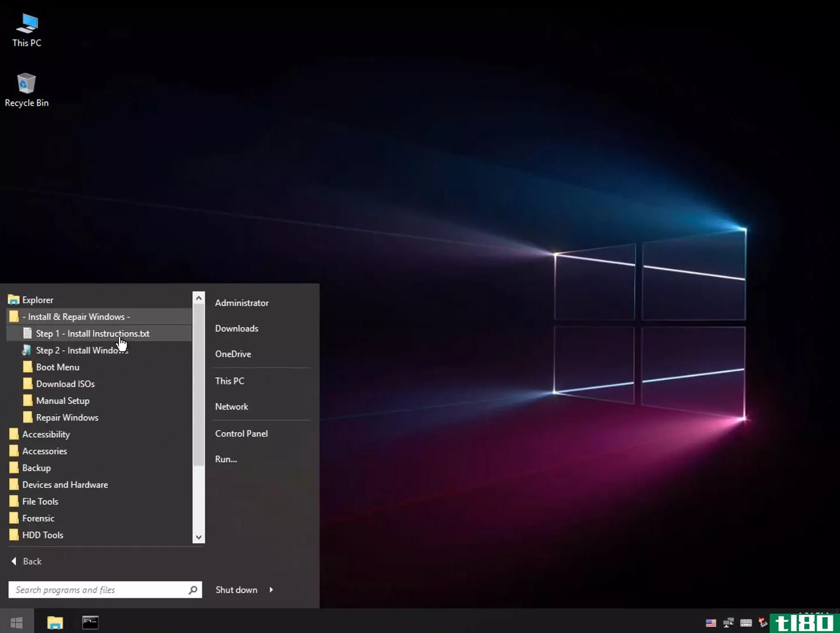This screenshot has width=840, height=633.
Task: Click the Repair Windows folder icon
Action: pyautogui.click(x=28, y=417)
